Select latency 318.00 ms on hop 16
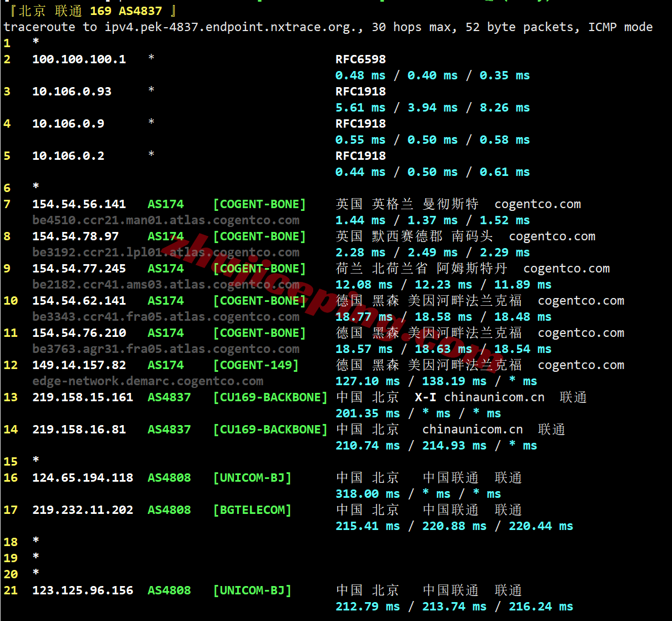 pos(368,494)
